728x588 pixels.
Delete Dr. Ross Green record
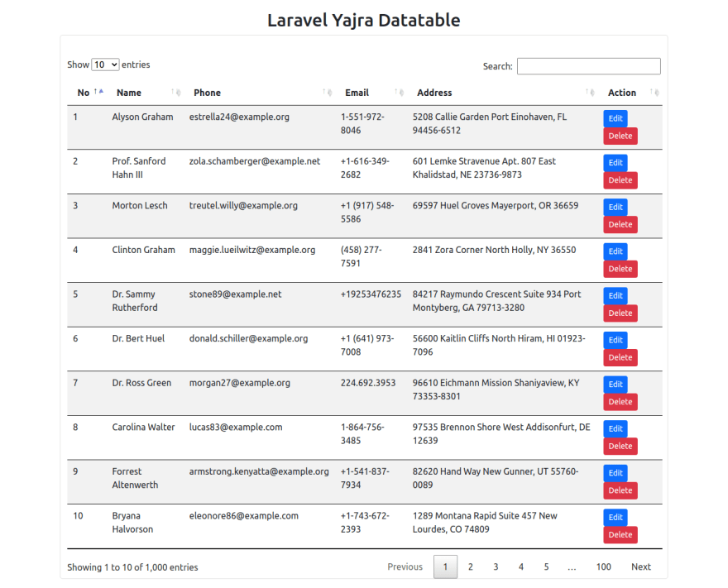[x=620, y=402]
